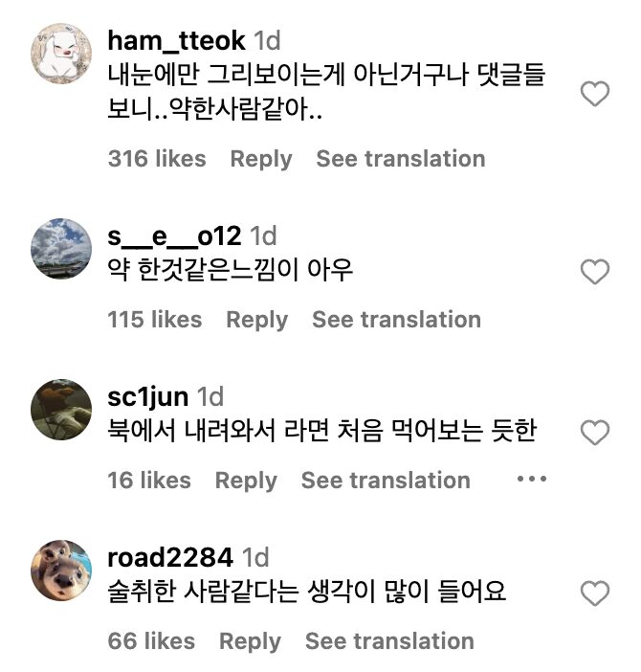View the 316 likes on ham_tteok's comment
Screen dimensions: 641x672
pos(157,159)
